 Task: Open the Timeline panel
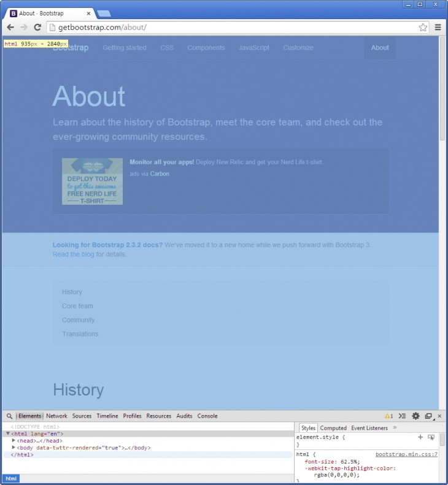107,416
